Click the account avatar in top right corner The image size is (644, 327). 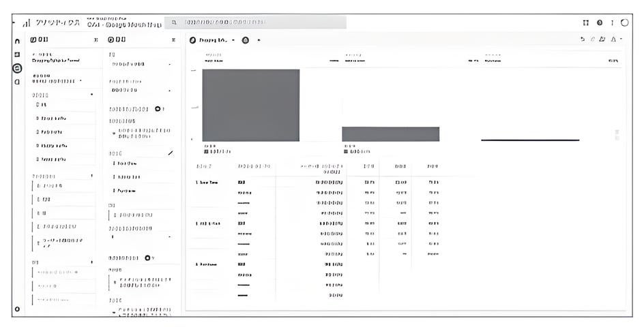[624, 22]
